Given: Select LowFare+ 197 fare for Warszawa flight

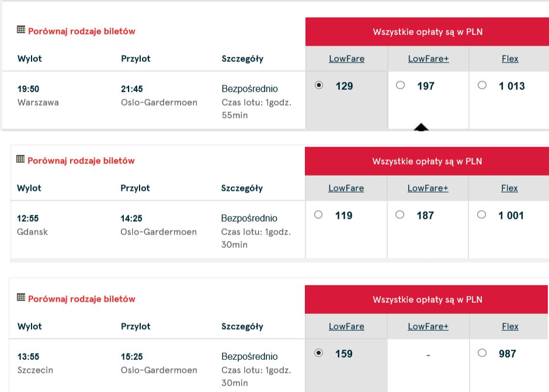Looking at the screenshot, I should (x=400, y=85).
